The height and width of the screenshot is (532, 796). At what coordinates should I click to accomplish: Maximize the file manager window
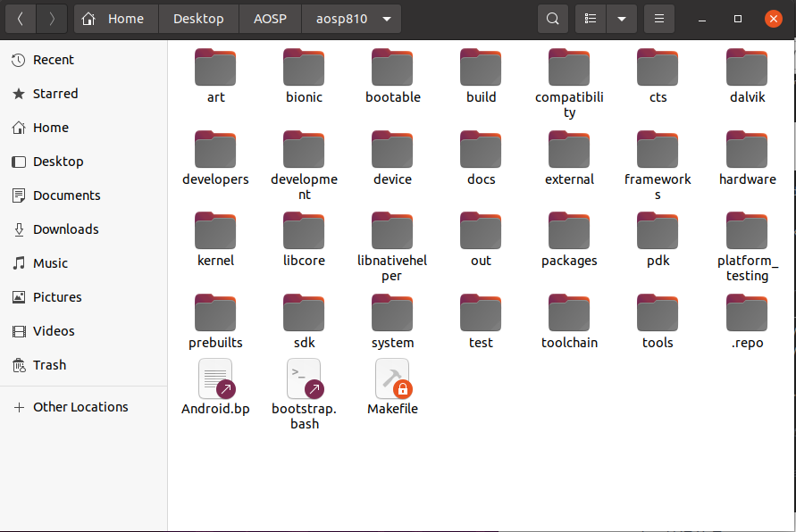738,20
